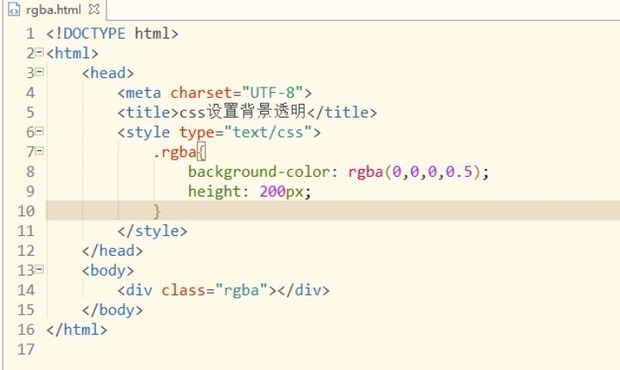Click line number 17 in the gutter

coord(26,349)
